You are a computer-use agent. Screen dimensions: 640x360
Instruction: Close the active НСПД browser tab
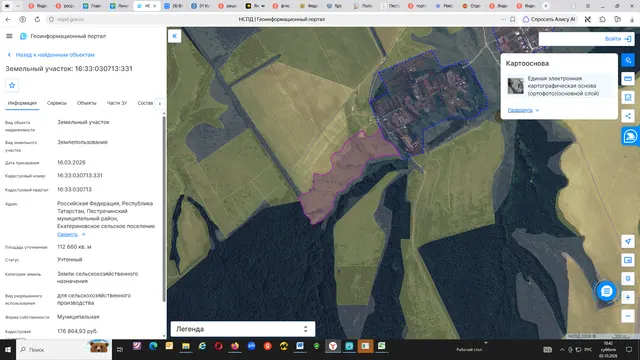(x=155, y=6)
